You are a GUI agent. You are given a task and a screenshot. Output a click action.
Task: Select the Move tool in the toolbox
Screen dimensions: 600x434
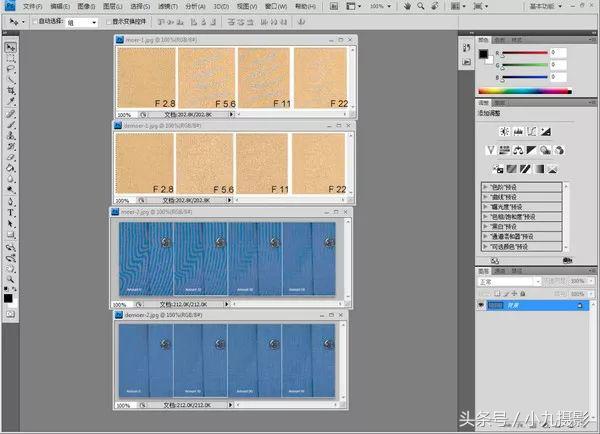(x=11, y=47)
